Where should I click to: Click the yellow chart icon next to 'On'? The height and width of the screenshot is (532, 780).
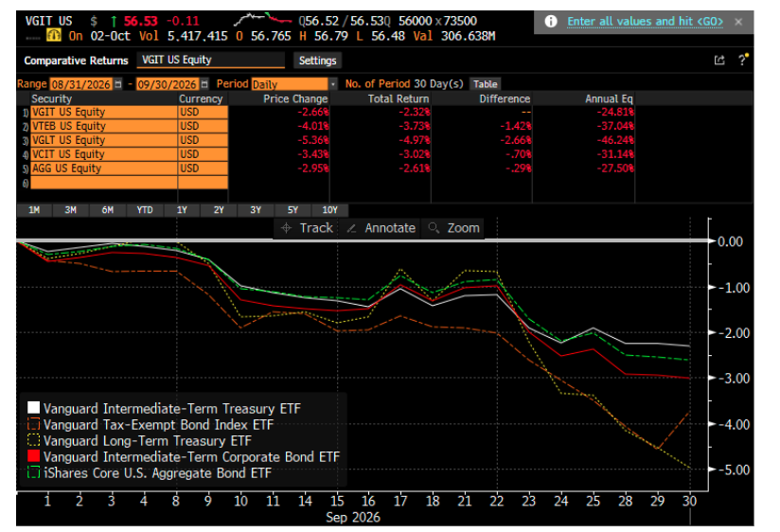(x=54, y=35)
